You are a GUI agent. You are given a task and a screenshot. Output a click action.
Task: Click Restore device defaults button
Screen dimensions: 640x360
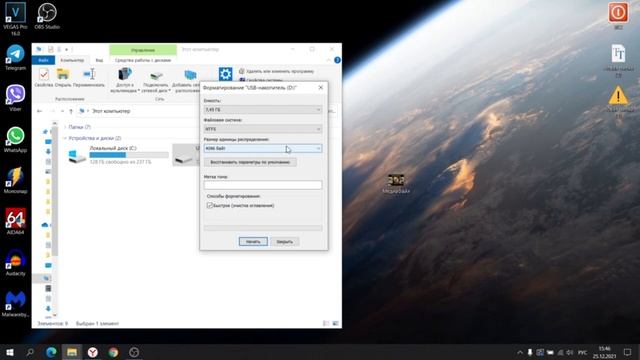pos(250,162)
